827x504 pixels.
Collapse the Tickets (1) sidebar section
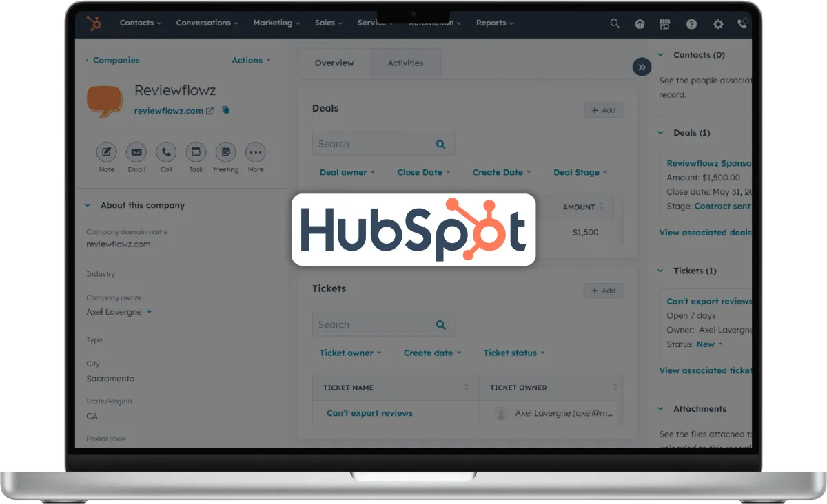pos(660,271)
